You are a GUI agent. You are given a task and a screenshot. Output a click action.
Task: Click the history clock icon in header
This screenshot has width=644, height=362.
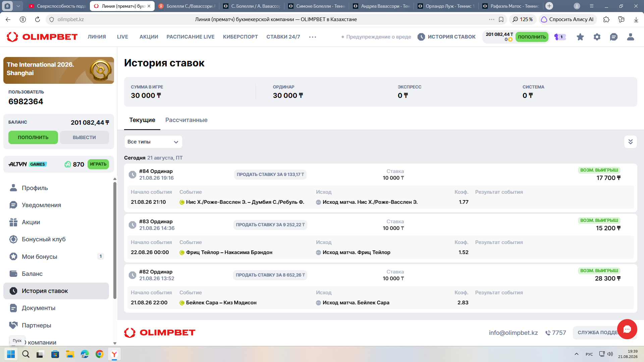421,37
